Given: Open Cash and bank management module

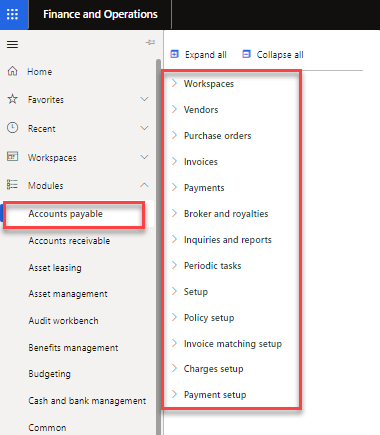Looking at the screenshot, I should tap(87, 401).
